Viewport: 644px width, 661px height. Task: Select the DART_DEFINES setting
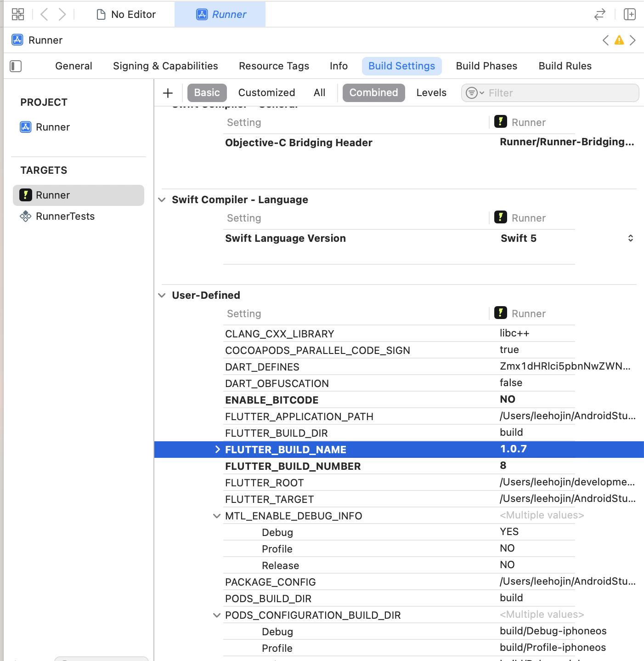coord(262,367)
